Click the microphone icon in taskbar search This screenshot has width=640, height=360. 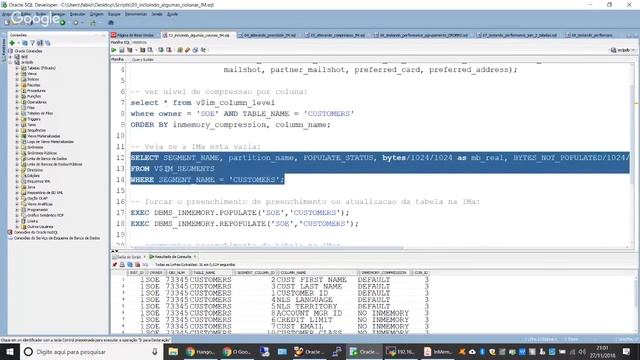[155, 351]
